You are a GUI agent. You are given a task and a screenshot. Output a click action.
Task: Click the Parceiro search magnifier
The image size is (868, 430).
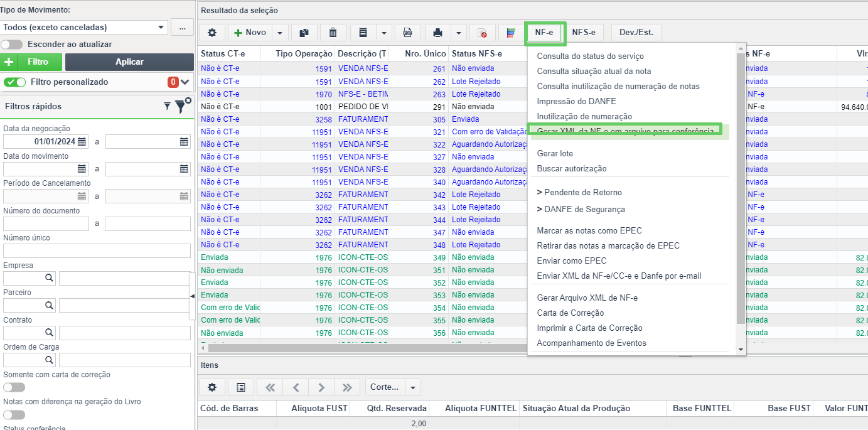pyautogui.click(x=49, y=305)
